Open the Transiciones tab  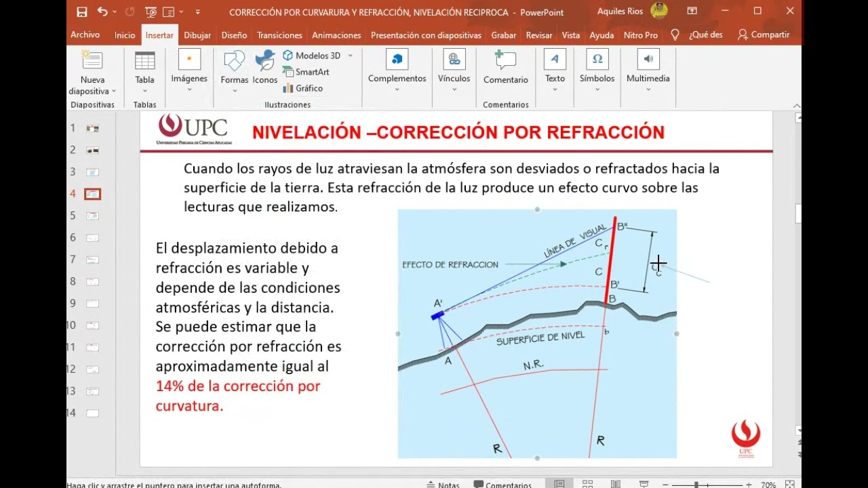(x=279, y=35)
